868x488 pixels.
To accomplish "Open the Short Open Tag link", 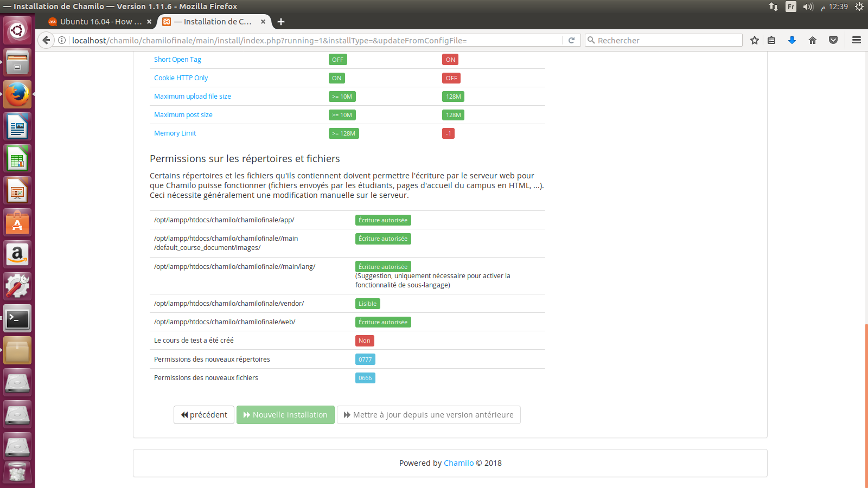I will click(x=177, y=60).
